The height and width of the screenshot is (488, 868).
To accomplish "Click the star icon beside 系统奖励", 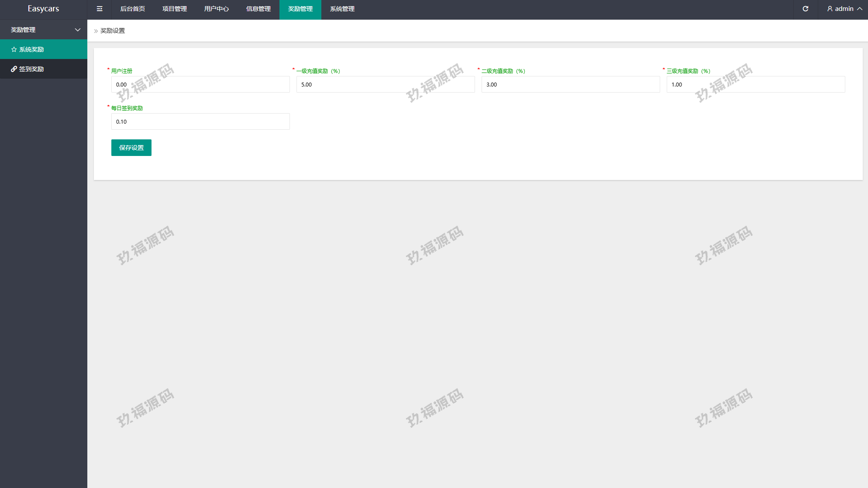I will 14,49.
